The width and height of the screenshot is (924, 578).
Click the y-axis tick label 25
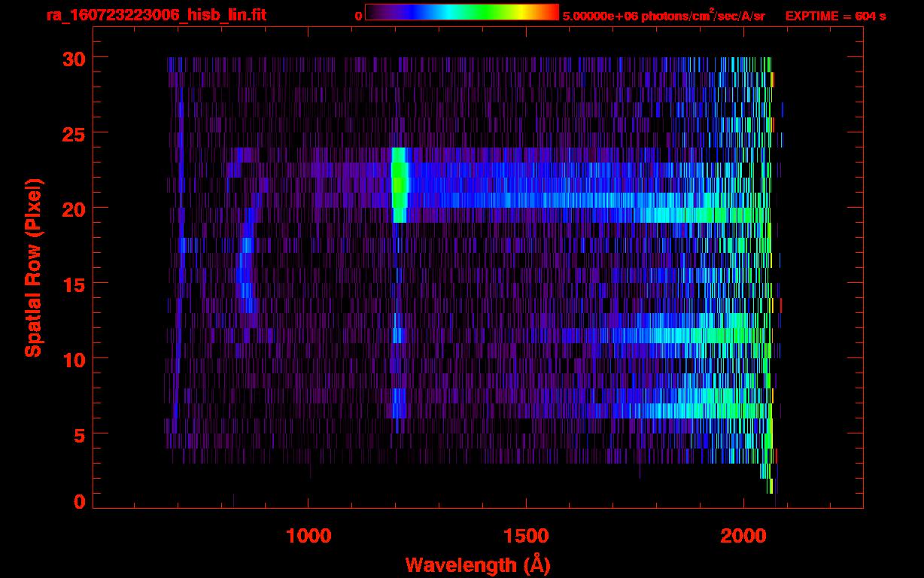click(x=74, y=133)
